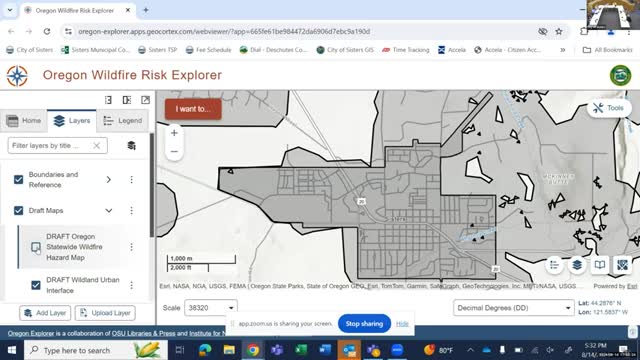
Task: Open options menu for Draft Maps group
Action: (x=131, y=211)
